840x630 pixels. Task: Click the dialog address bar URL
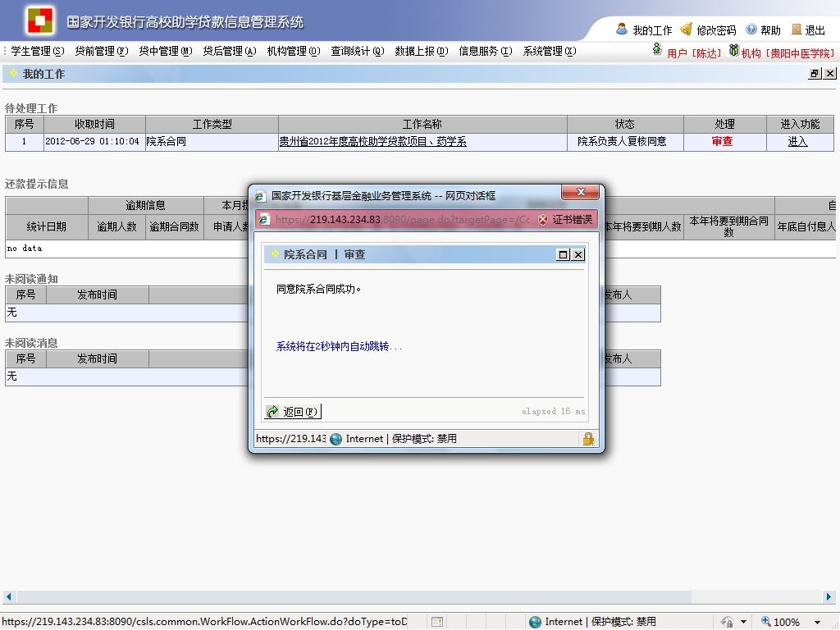click(x=402, y=220)
